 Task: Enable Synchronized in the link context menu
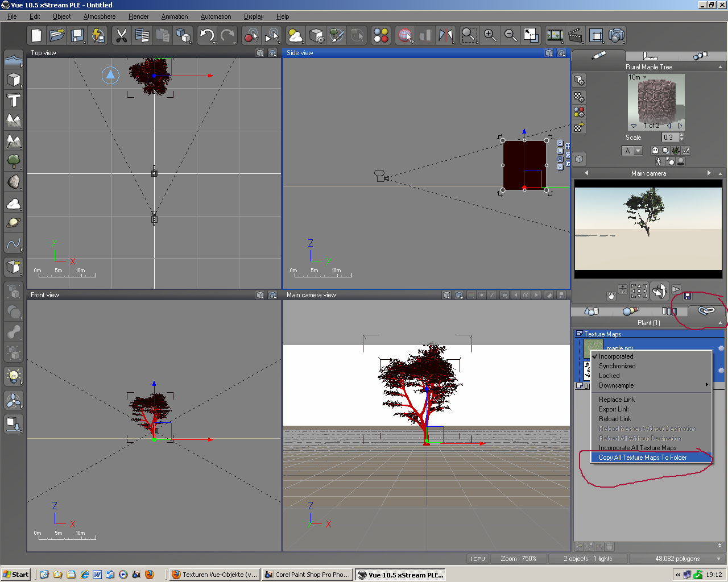click(x=617, y=366)
